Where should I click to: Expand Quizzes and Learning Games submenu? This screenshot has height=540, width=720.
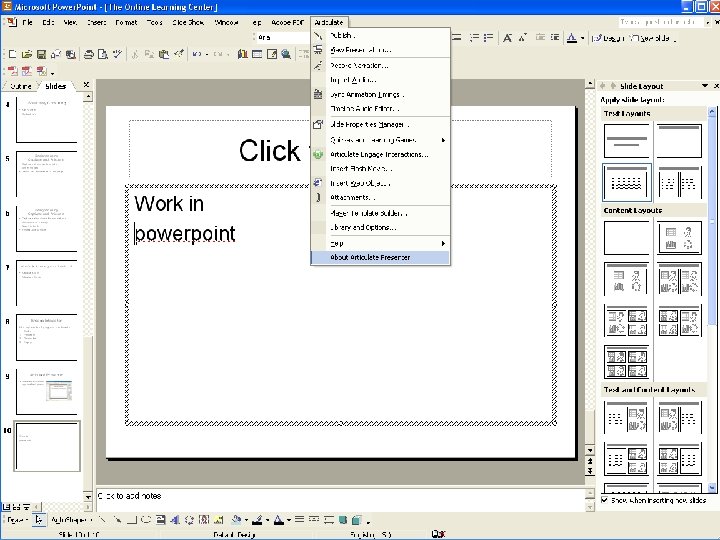coord(380,140)
